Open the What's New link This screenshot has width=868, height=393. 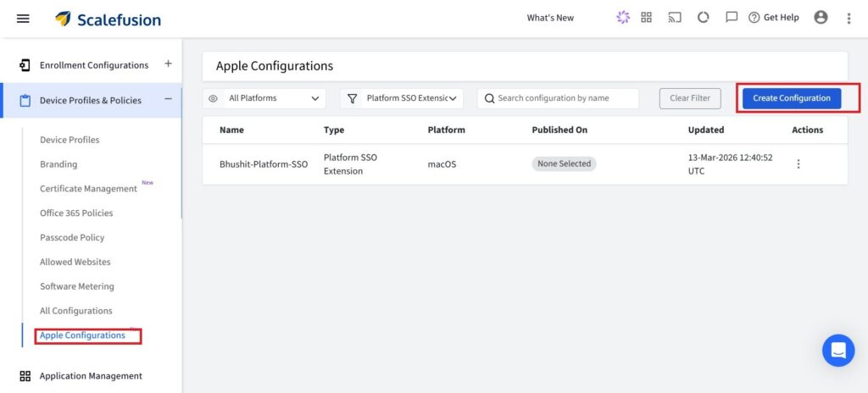coord(550,18)
